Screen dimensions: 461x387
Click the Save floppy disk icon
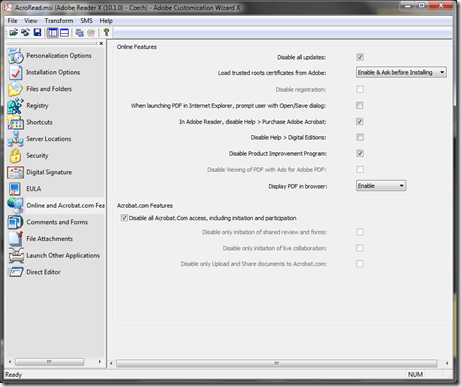(37, 33)
